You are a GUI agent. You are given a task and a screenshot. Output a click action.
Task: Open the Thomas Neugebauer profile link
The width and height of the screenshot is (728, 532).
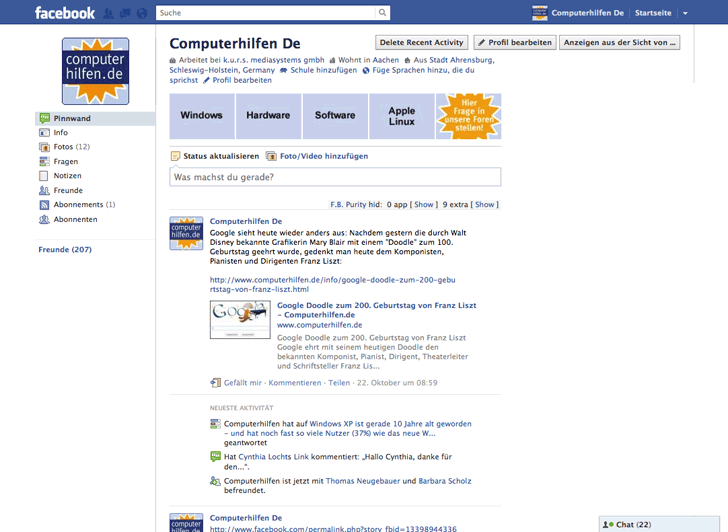[363, 481]
